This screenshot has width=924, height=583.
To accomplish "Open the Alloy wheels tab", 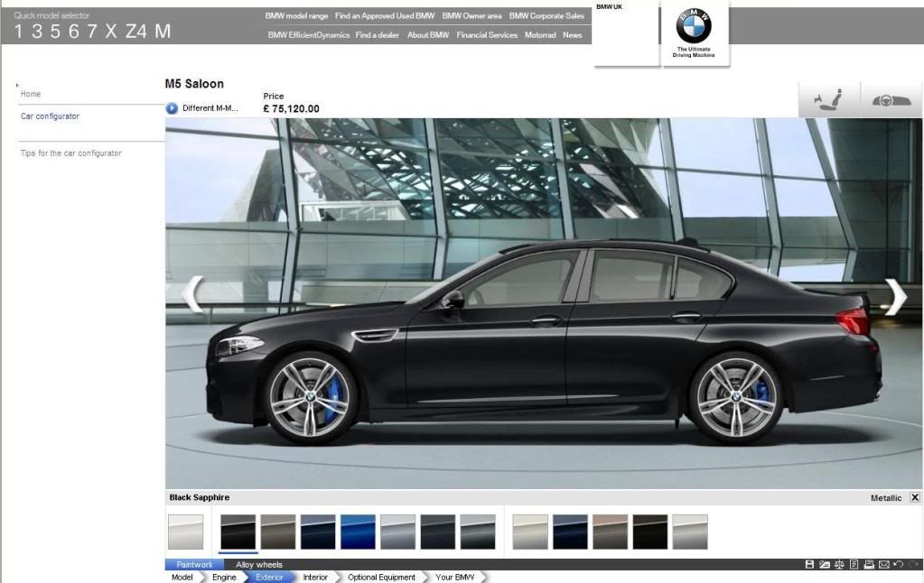I will 259,564.
